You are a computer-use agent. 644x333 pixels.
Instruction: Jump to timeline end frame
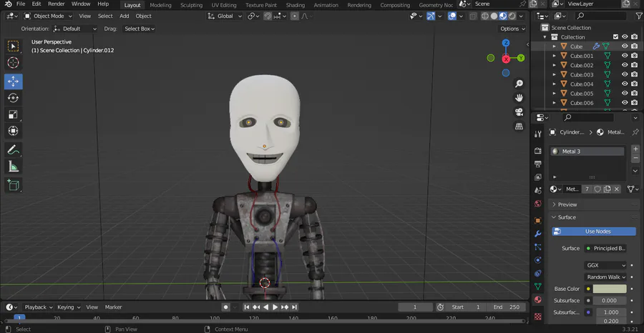pos(295,307)
